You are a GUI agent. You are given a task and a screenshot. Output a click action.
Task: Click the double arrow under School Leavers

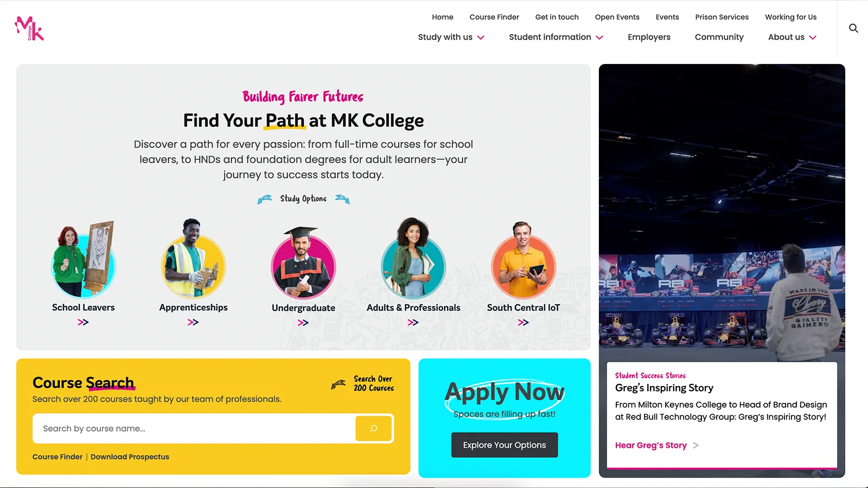pos(83,322)
